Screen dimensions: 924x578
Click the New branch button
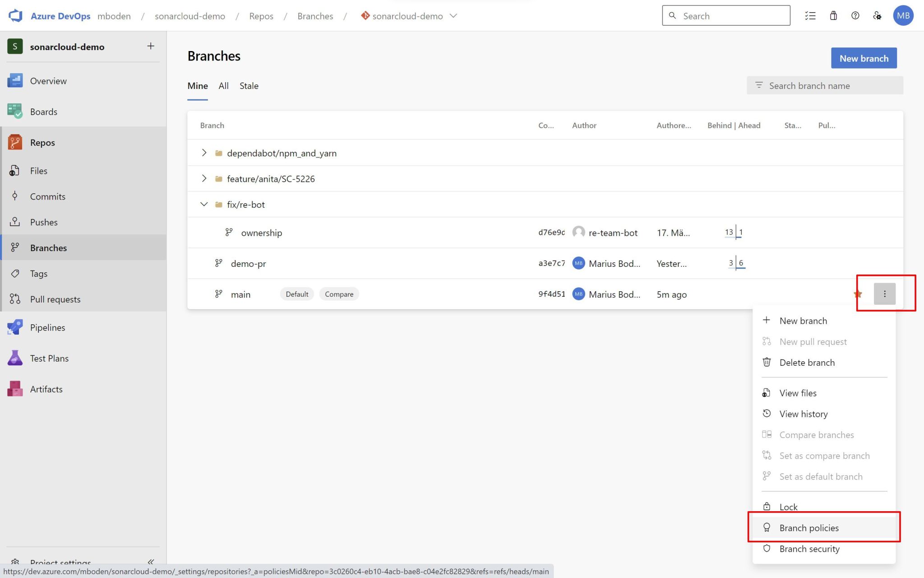[x=863, y=58]
